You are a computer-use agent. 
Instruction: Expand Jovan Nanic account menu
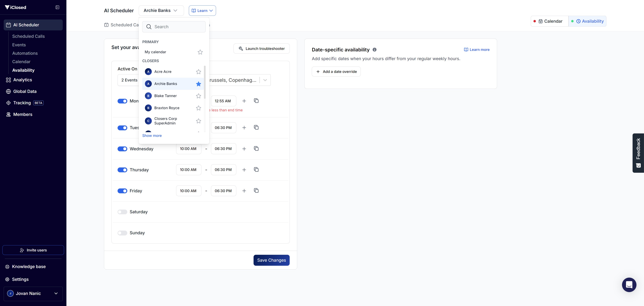click(x=33, y=293)
